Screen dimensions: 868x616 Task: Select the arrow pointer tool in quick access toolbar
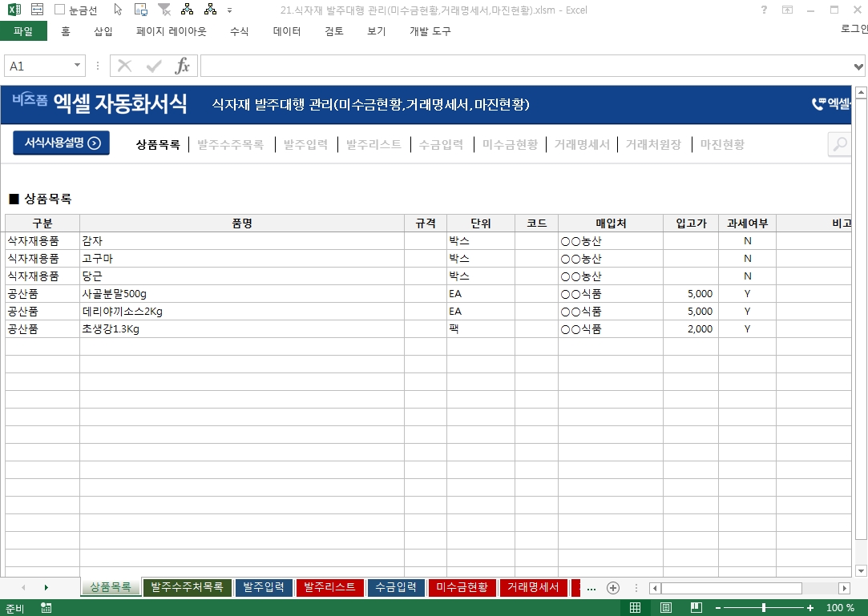click(x=118, y=10)
